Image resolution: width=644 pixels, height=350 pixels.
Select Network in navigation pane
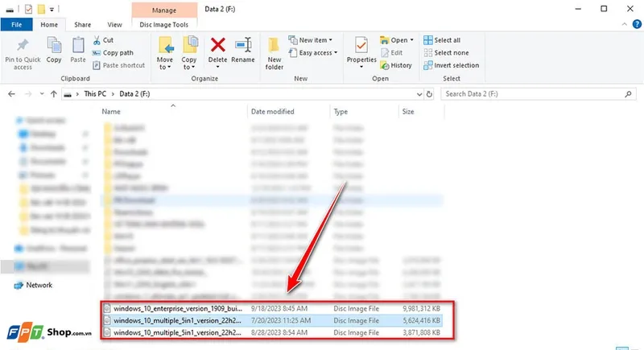pyautogui.click(x=39, y=285)
